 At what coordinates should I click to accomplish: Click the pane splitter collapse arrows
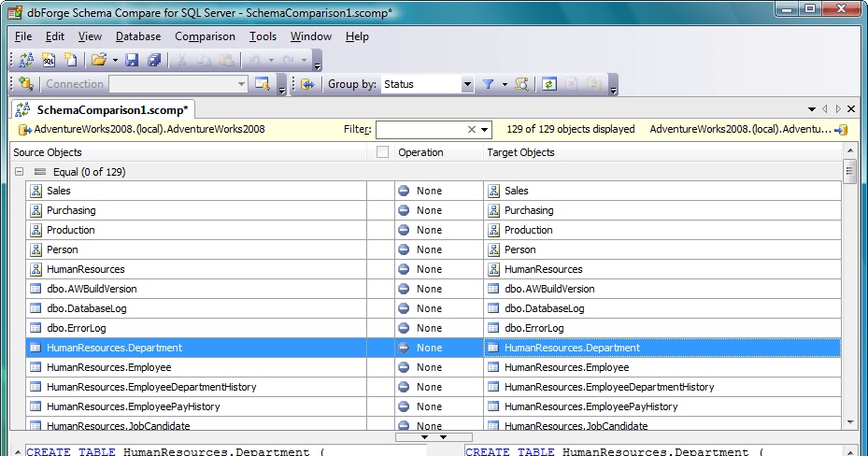(434, 437)
